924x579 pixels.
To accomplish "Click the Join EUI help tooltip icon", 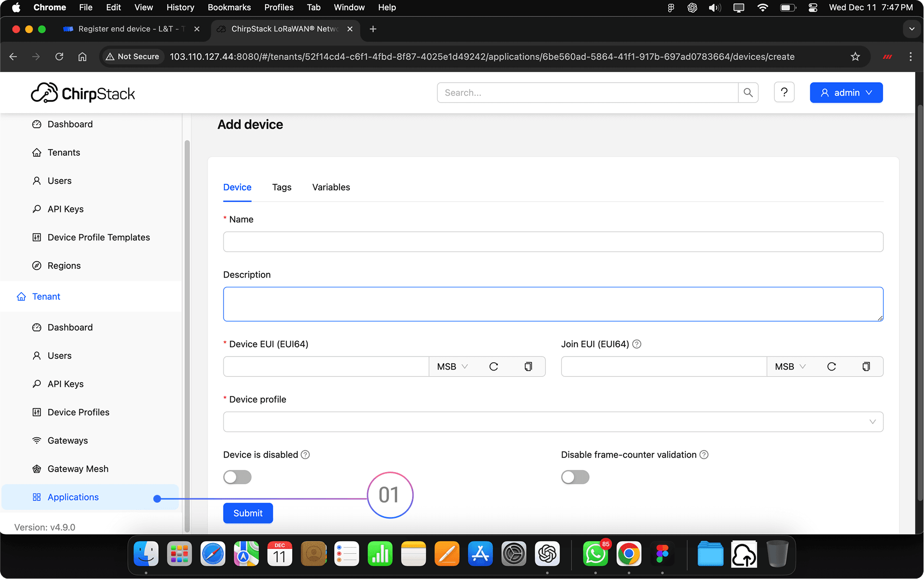I will tap(637, 344).
